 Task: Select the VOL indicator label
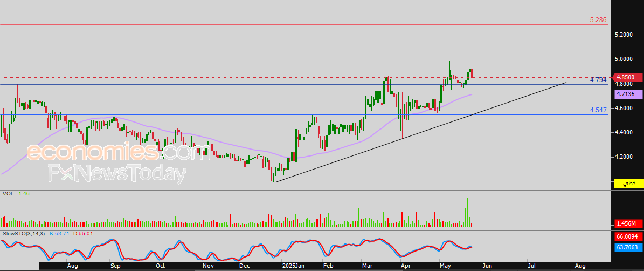click(x=8, y=193)
